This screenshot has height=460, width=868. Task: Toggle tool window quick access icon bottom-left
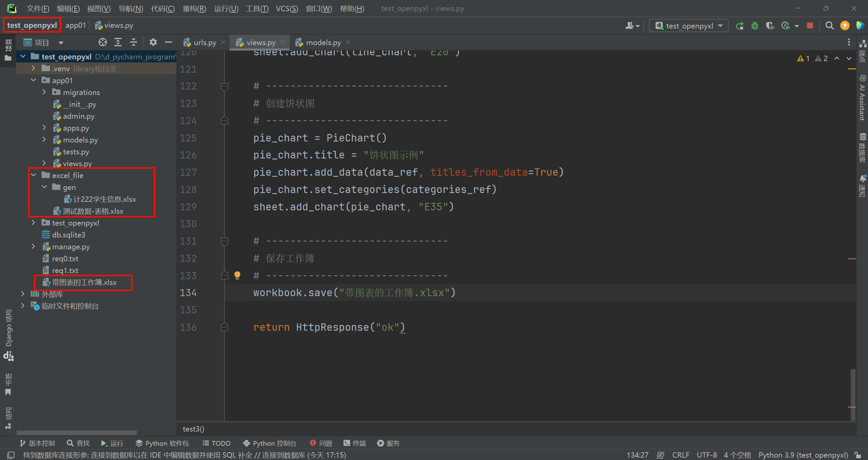click(x=11, y=455)
